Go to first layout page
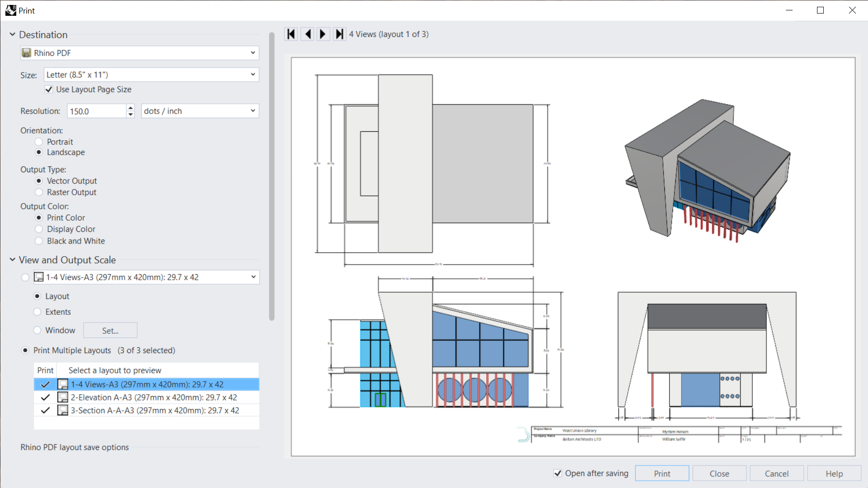The image size is (868, 488). (291, 34)
